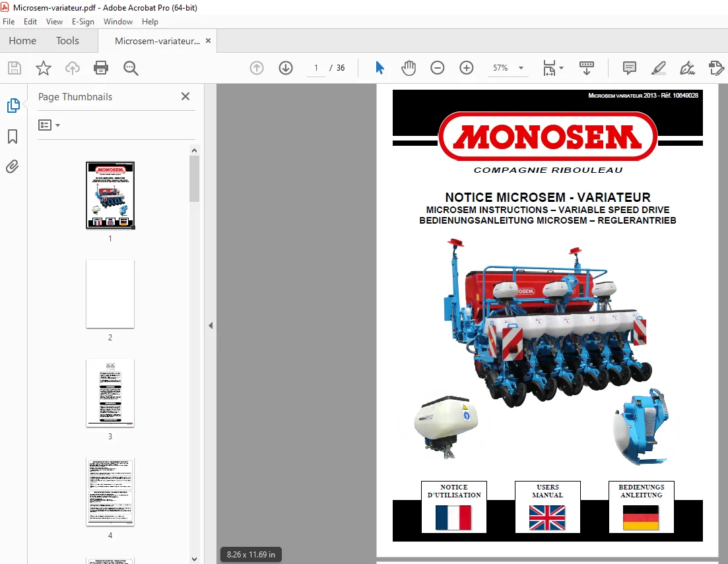Zoom out with minus icon
The width and height of the screenshot is (728, 564).
438,68
